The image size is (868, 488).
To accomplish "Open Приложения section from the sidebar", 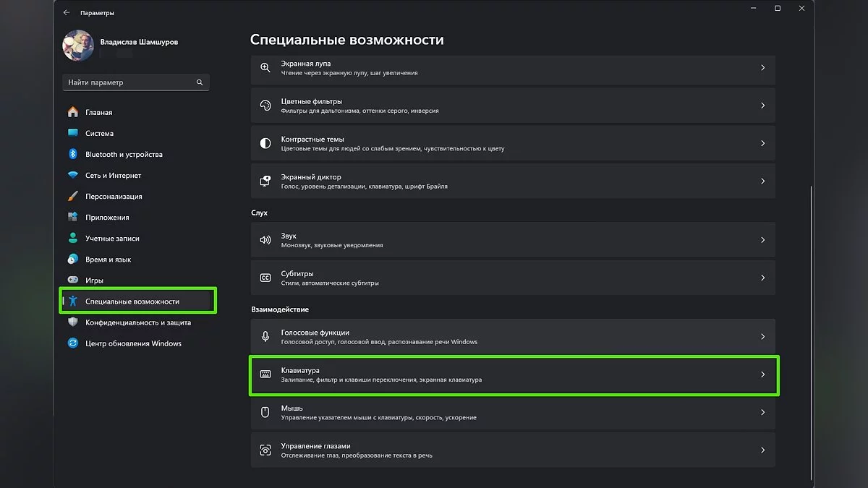I will point(107,217).
